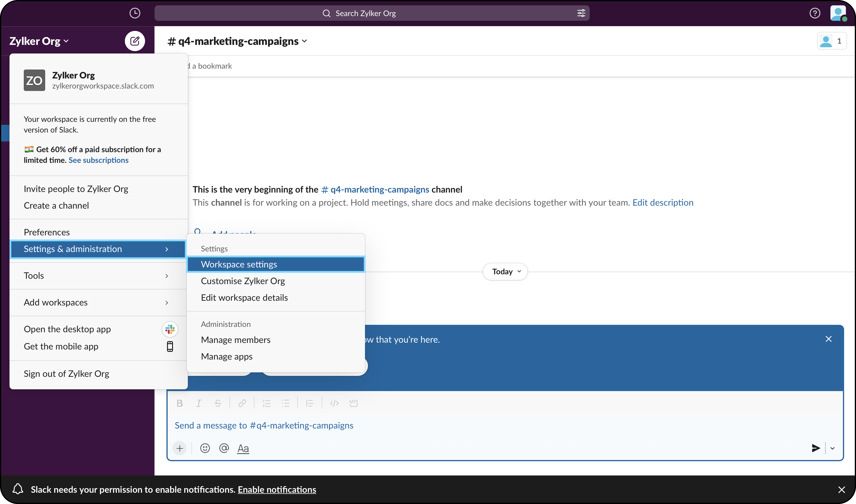The width and height of the screenshot is (856, 504).
Task: Click the See subscriptions link
Action: tap(98, 160)
